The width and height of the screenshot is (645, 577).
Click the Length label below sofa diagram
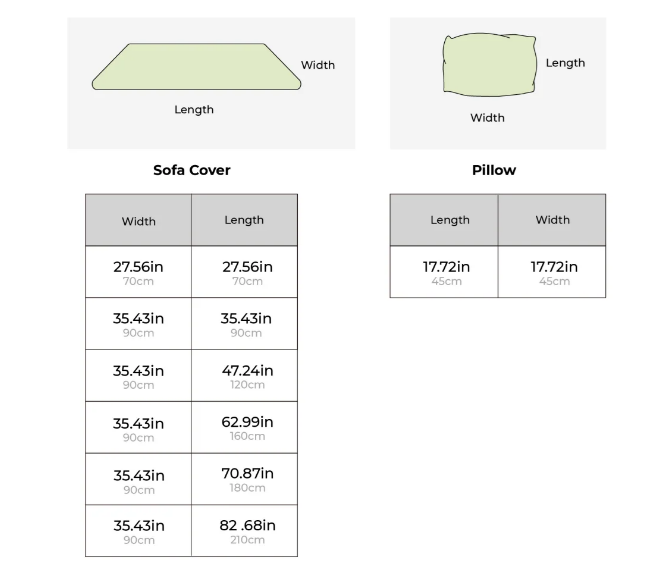point(194,110)
